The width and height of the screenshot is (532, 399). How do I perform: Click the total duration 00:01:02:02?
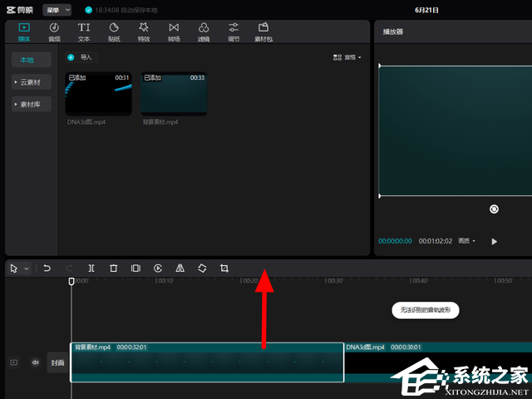[436, 241]
